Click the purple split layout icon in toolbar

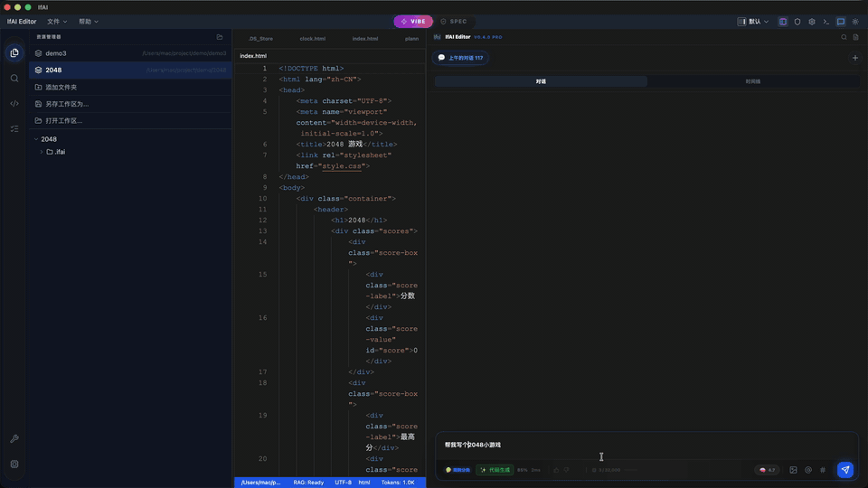pos(783,22)
